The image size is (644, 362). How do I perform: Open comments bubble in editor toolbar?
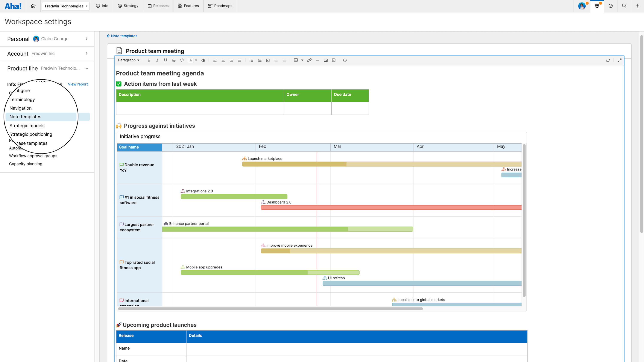pyautogui.click(x=608, y=60)
